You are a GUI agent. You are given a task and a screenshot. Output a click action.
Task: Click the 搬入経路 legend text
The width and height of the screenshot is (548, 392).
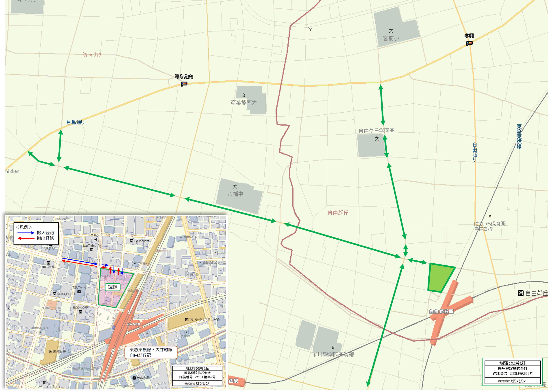[x=45, y=233]
